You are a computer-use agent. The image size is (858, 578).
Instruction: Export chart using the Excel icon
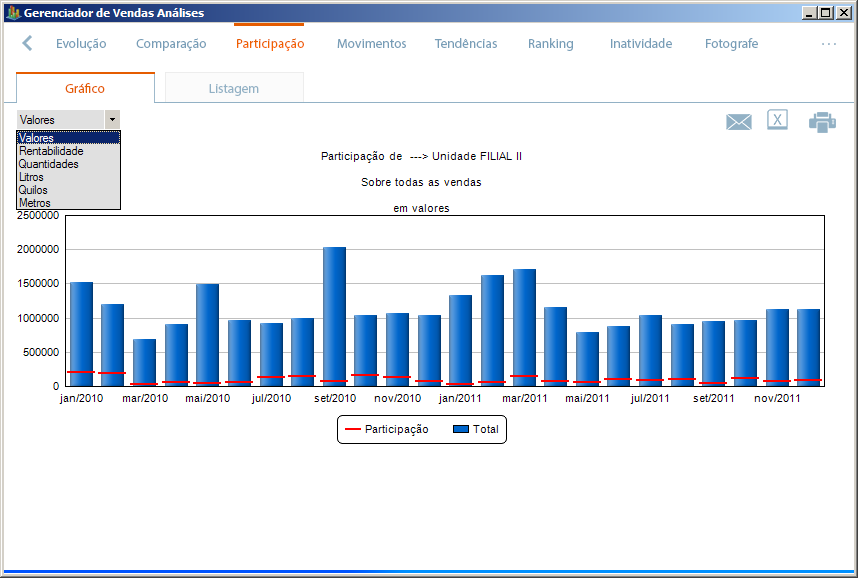coord(777,120)
